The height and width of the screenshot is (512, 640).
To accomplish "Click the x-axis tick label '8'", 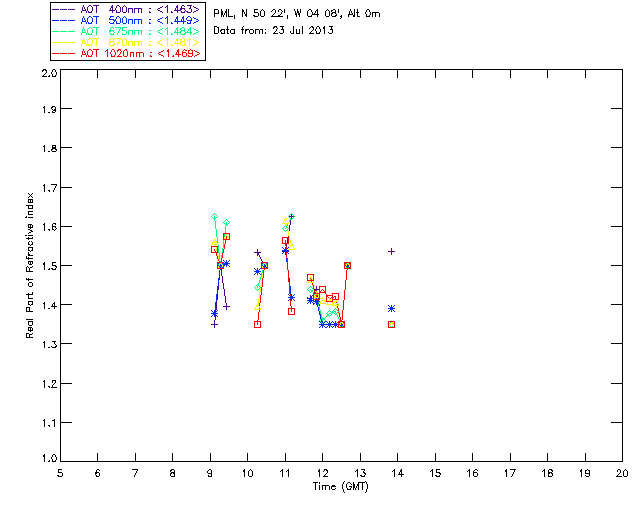I will pos(173,473).
